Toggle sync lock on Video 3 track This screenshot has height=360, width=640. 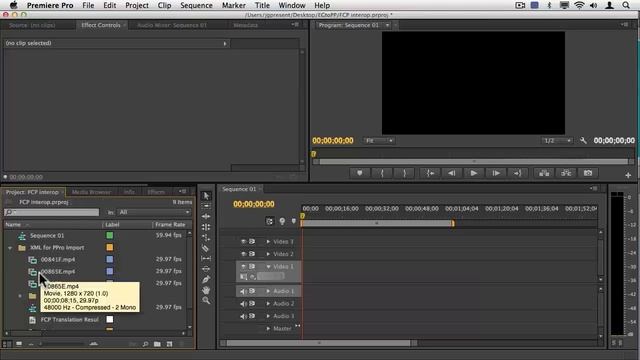point(252,242)
